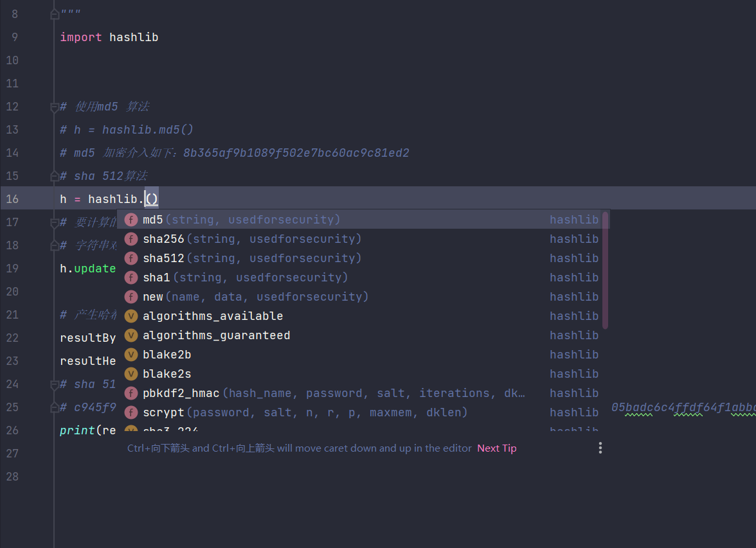756x548 pixels.
Task: Click the variable icon beside blake2b
Action: coord(131,355)
